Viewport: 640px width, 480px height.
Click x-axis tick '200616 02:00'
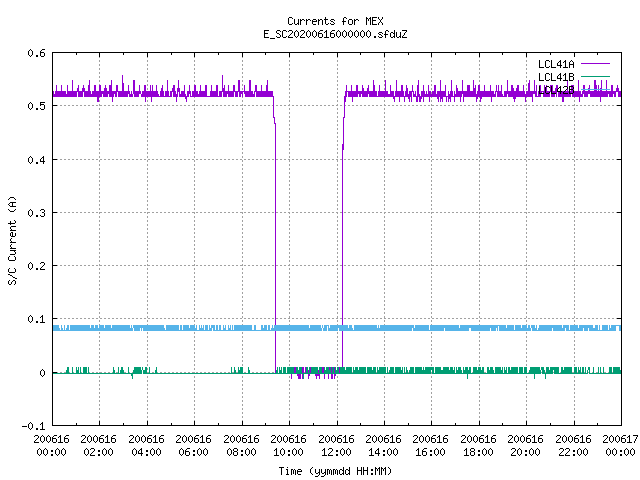click(98, 446)
